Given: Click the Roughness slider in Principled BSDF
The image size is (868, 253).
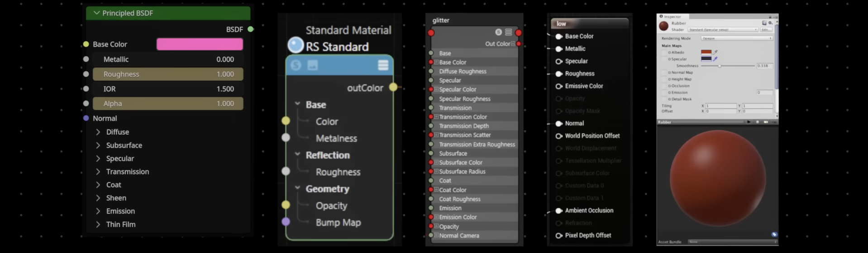Looking at the screenshot, I should tap(168, 74).
